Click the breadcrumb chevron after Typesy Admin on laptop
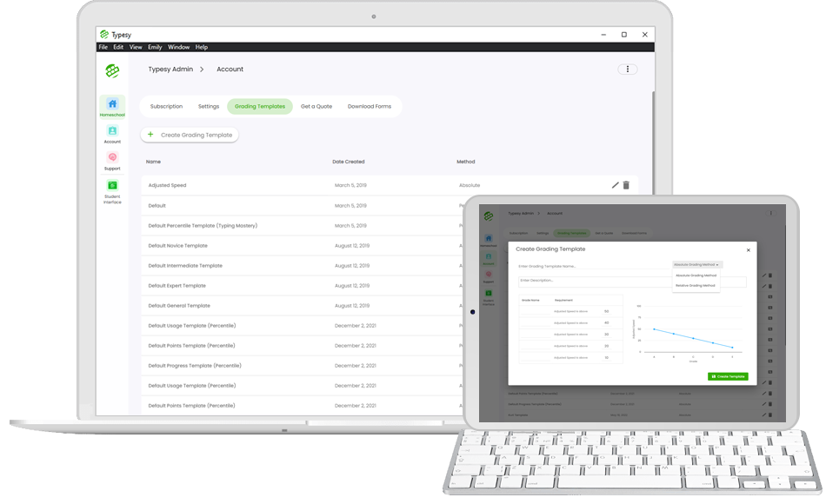This screenshot has width=826, height=504. point(202,69)
